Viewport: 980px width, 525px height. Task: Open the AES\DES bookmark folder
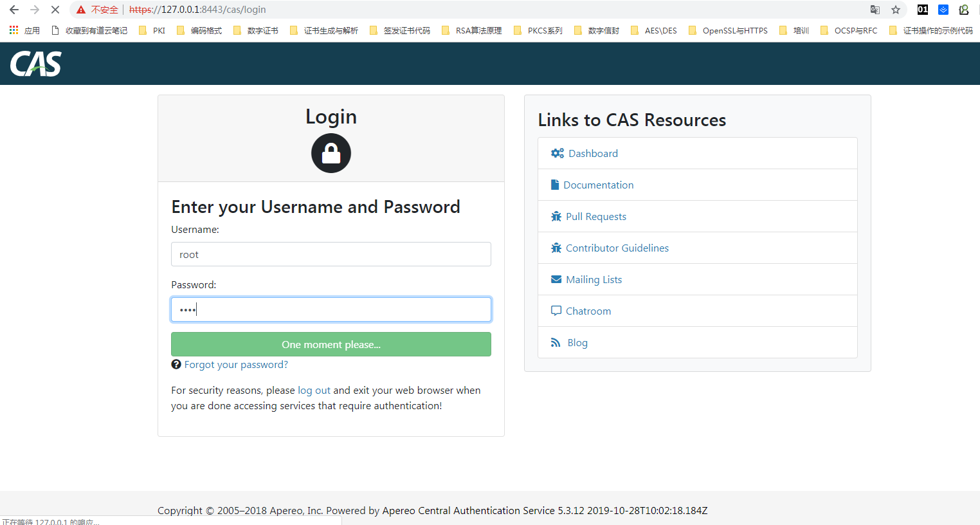(654, 30)
